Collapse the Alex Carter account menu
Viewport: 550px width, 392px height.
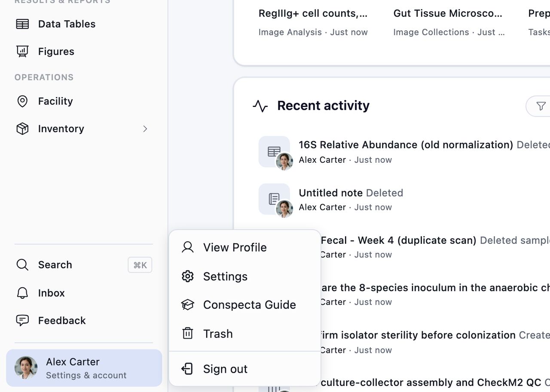point(84,368)
